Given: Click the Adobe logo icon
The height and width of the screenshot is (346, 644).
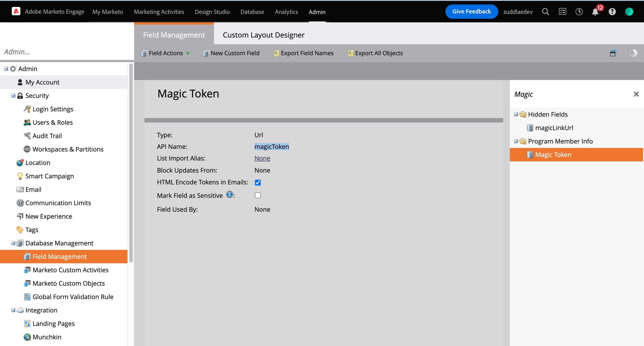Looking at the screenshot, I should (16, 11).
